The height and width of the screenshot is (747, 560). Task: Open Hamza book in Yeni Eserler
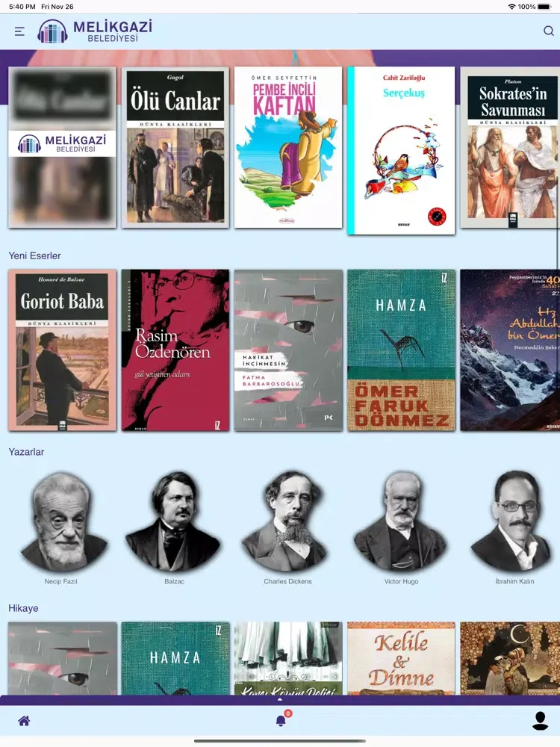[401, 350]
